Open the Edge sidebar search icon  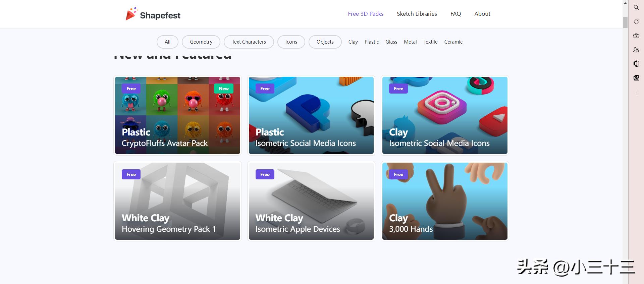click(x=636, y=7)
